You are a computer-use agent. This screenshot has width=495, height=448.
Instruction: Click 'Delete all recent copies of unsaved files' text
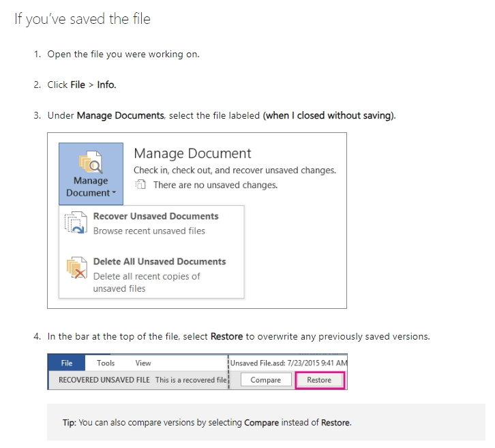click(147, 282)
